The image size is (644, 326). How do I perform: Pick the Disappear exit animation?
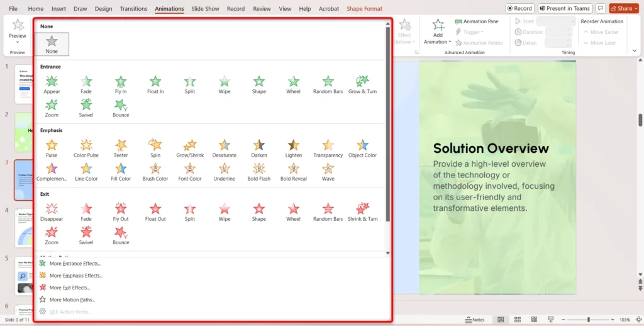52,211
